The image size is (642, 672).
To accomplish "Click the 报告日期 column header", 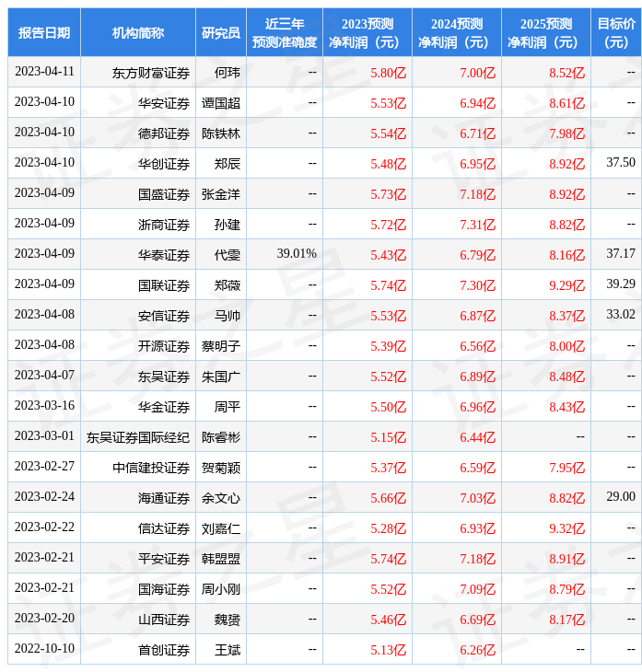I will pos(44,33).
